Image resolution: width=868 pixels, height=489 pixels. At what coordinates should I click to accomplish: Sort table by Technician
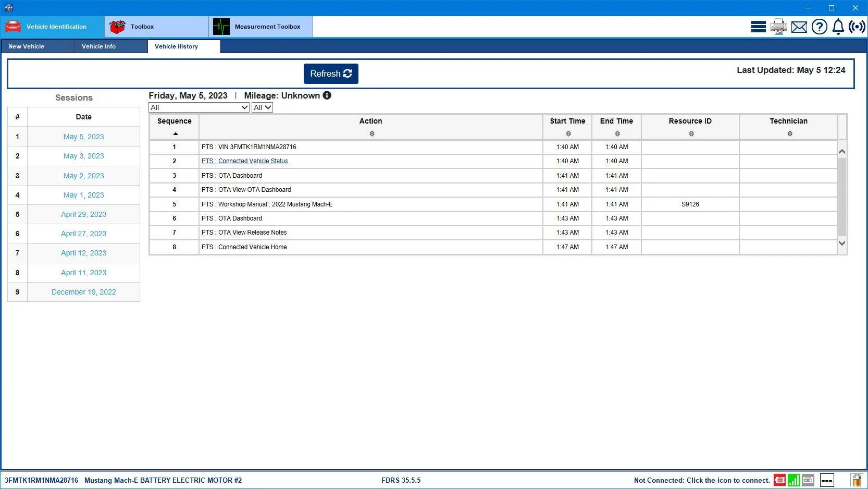coord(790,134)
